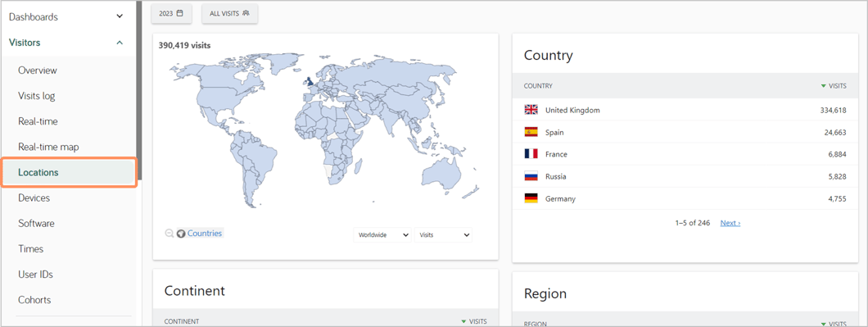Click the Continent widget title

tap(194, 291)
